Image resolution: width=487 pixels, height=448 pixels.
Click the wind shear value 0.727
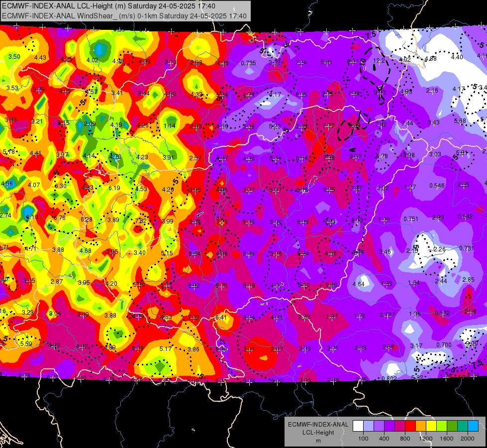[x=388, y=315]
